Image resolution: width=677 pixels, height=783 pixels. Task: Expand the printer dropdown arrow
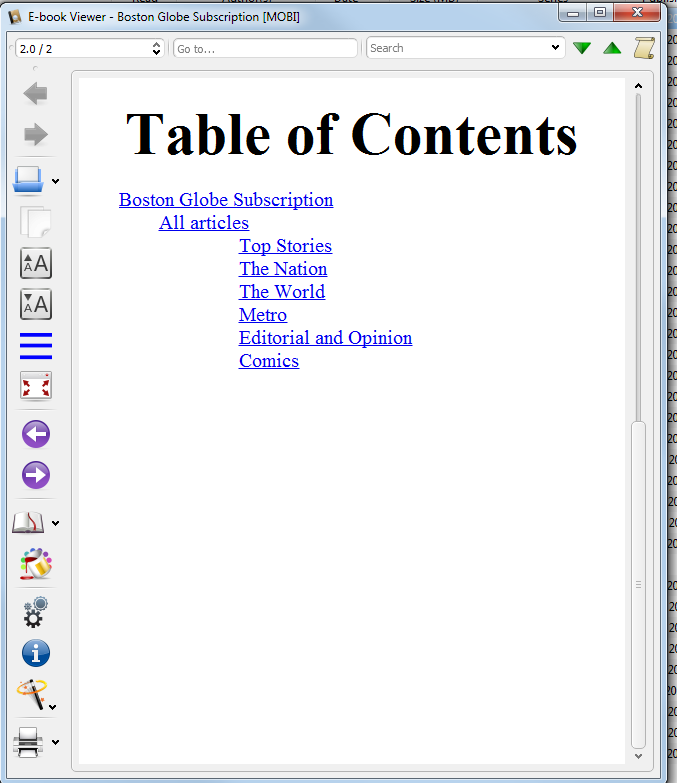(x=55, y=742)
